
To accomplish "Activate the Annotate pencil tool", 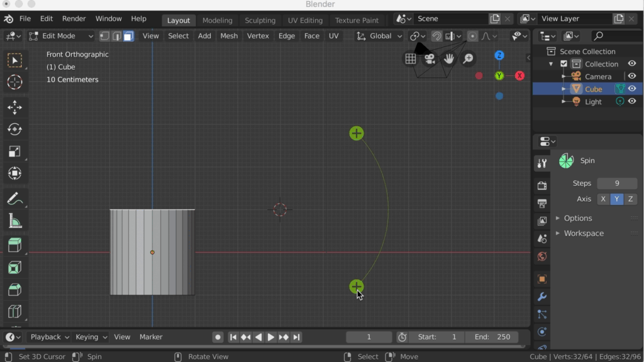I will [14, 199].
